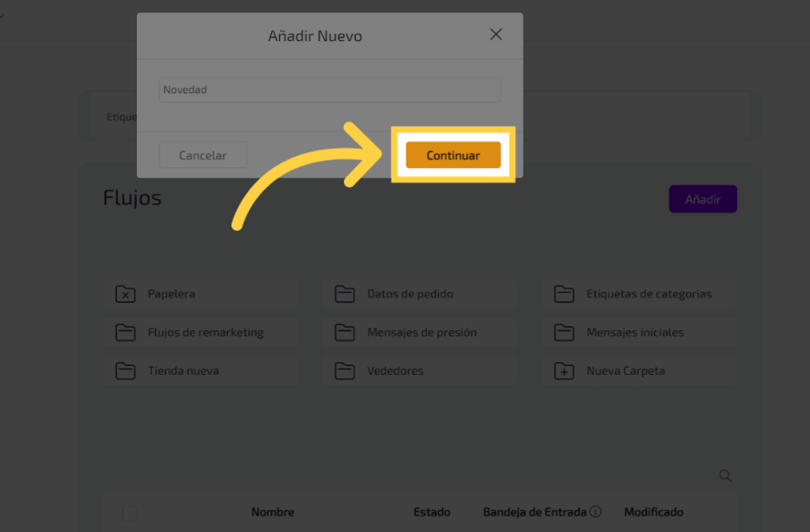810x532 pixels.
Task: Click the search magnifier icon
Action: (x=725, y=476)
